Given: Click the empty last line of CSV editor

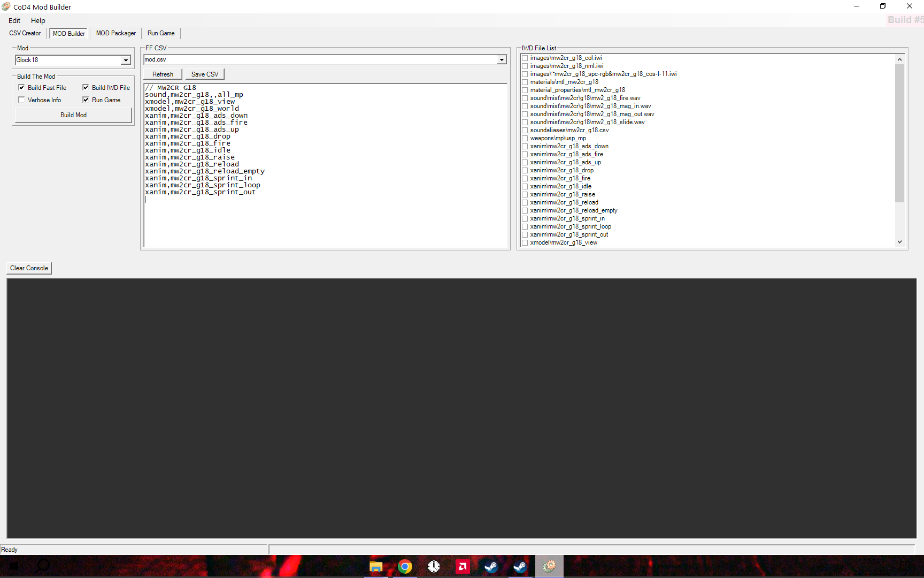Looking at the screenshot, I should [325, 199].
